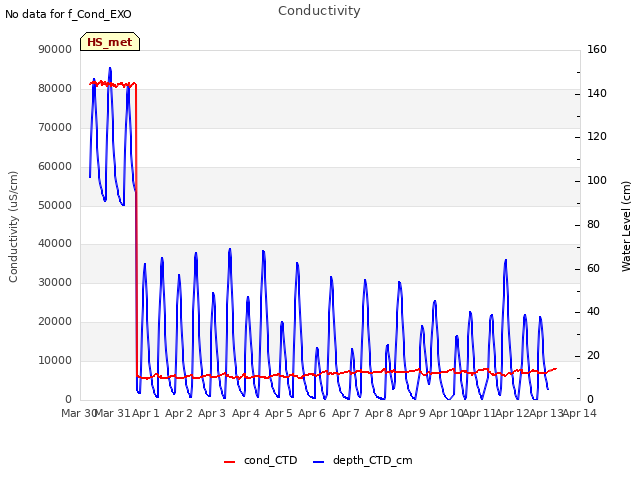Click the Conductivity chart title
The height and width of the screenshot is (480, 640).
319,11
